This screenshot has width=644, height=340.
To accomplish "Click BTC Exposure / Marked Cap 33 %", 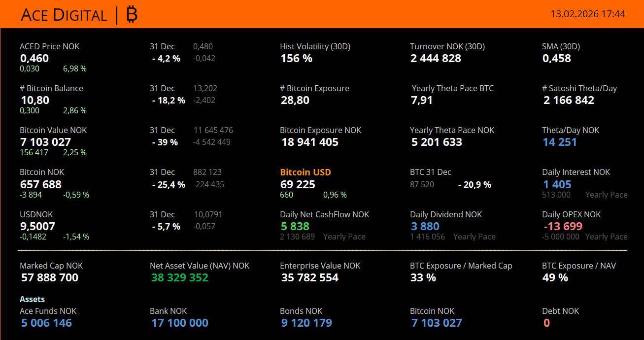I will tap(423, 277).
